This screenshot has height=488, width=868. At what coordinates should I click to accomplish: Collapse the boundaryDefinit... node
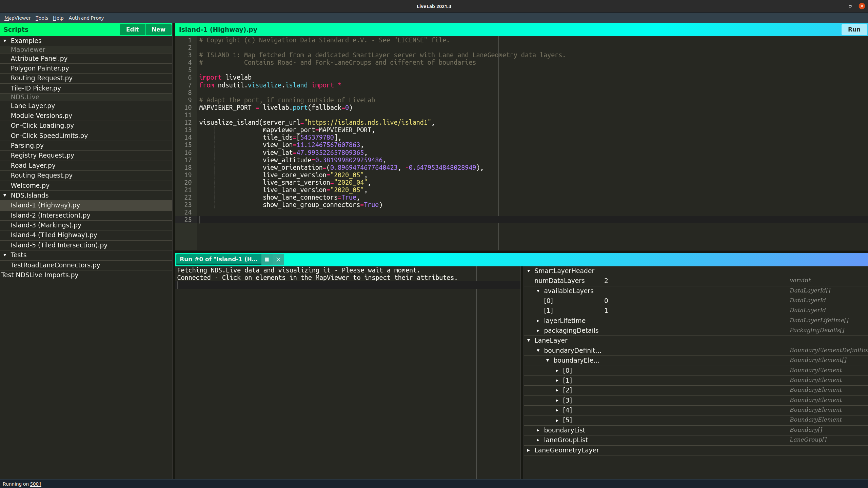(538, 350)
